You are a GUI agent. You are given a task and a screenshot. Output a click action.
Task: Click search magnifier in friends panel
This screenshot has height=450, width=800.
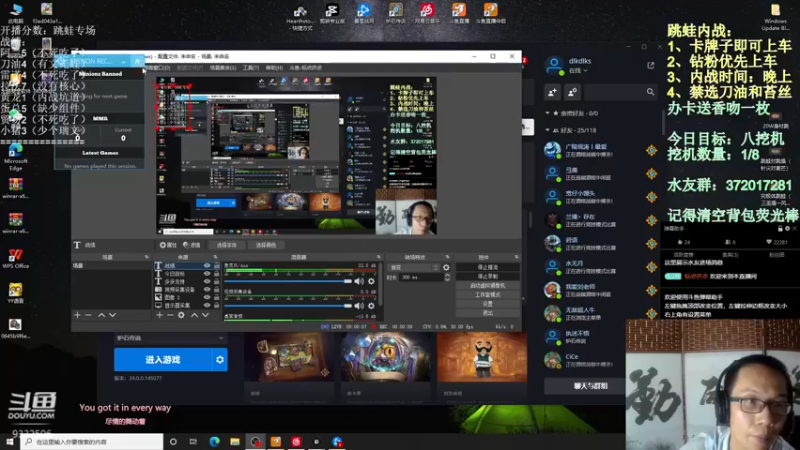pos(651,92)
